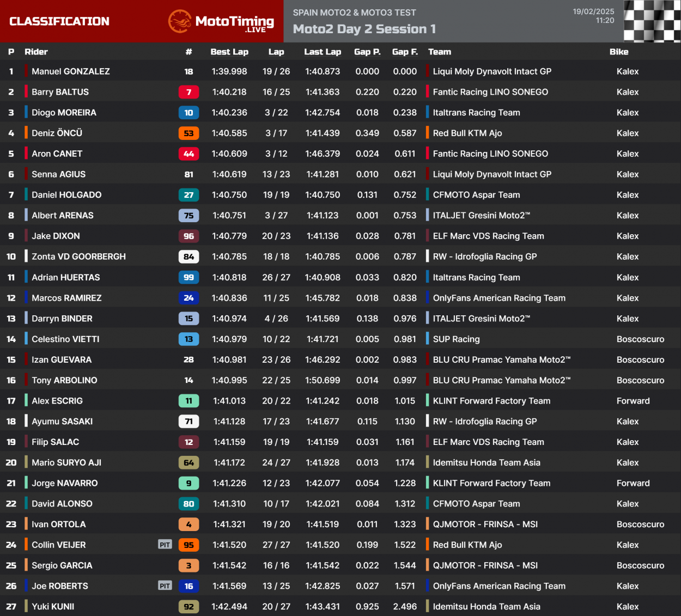
Task: Select Jake Dixon's classification row
Action: [x=327, y=236]
